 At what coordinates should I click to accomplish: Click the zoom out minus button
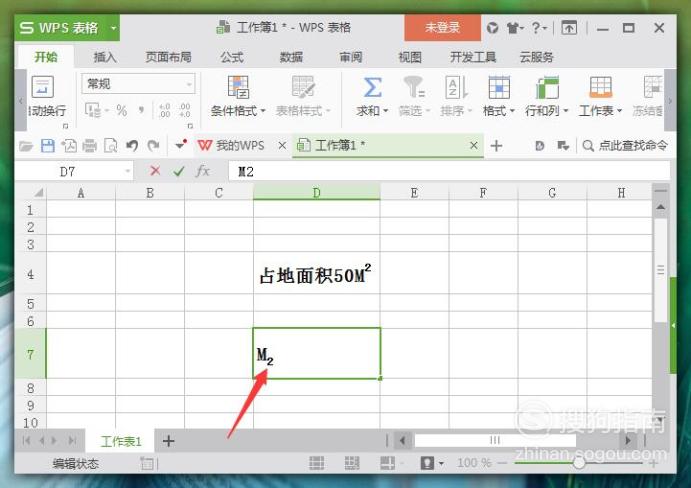(503, 463)
